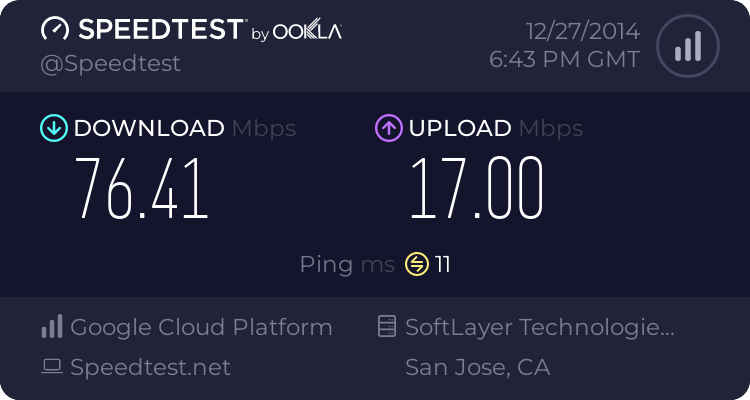
Task: Click the Google Cloud Platform provider name
Action: tap(201, 327)
